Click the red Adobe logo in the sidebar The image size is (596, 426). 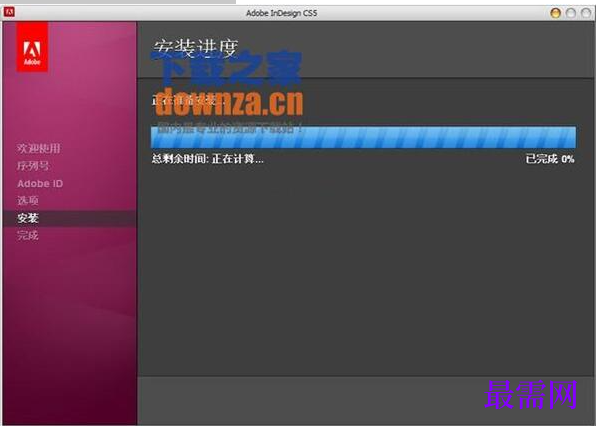[x=32, y=47]
